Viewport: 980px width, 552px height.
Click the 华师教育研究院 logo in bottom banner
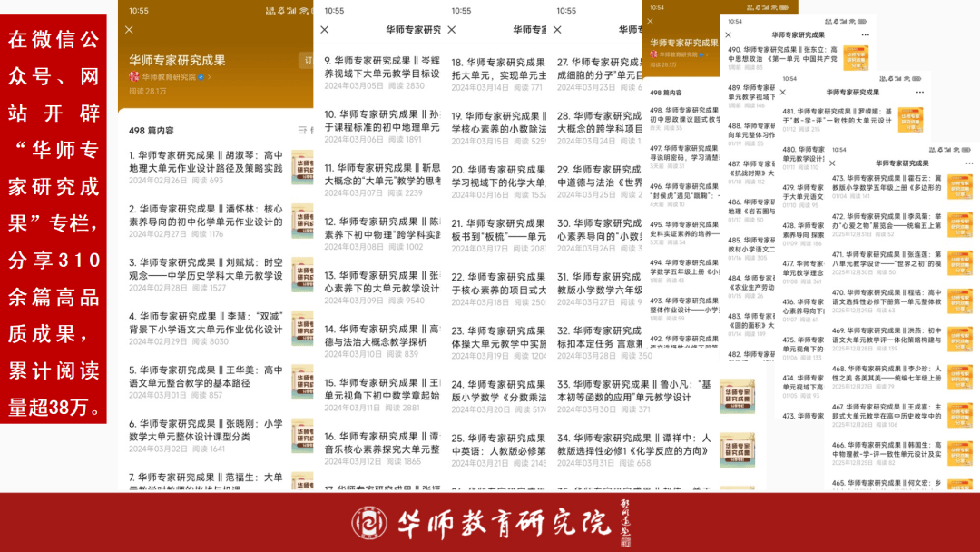click(x=369, y=523)
